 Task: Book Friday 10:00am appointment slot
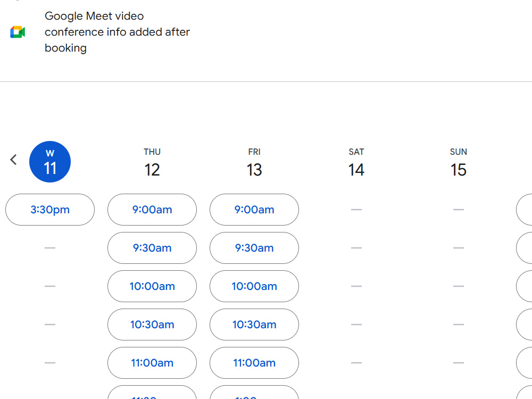tap(254, 286)
